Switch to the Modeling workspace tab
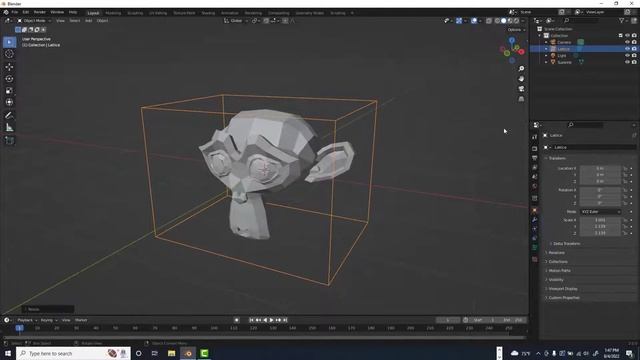Image resolution: width=640 pixels, height=360 pixels. click(113, 13)
